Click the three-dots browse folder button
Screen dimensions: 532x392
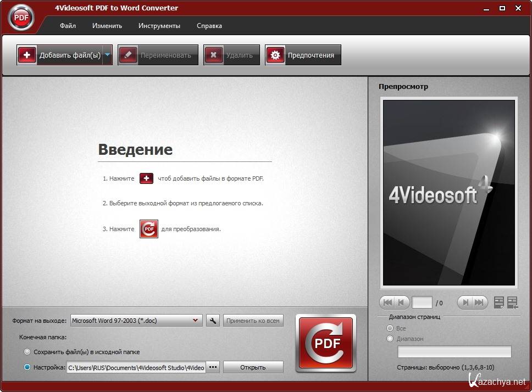(213, 367)
